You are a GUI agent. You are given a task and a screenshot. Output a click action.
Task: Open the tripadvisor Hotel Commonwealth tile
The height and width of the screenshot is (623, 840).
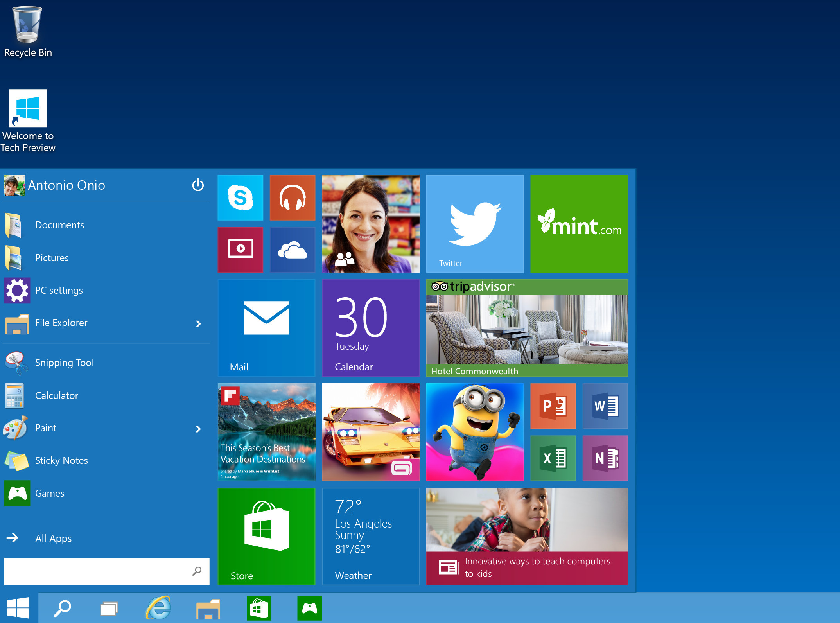click(x=527, y=328)
